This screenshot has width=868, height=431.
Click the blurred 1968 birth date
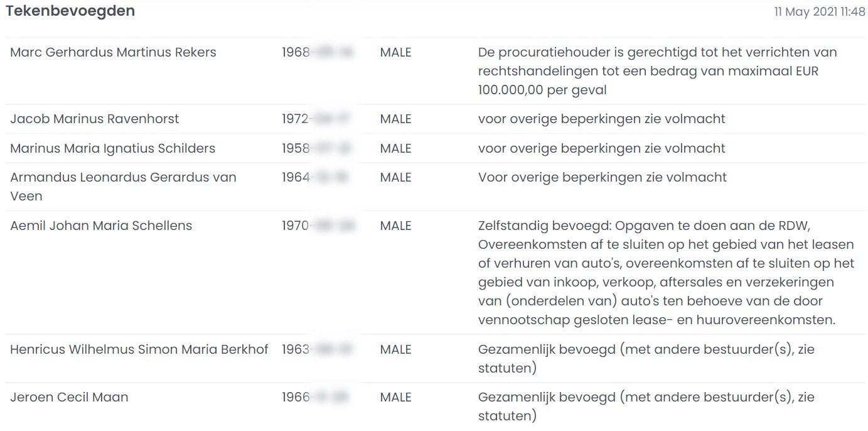pos(317,52)
